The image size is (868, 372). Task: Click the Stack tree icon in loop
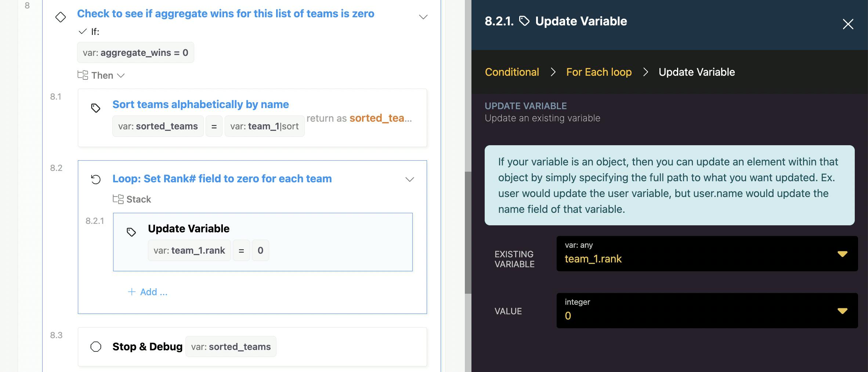(118, 199)
